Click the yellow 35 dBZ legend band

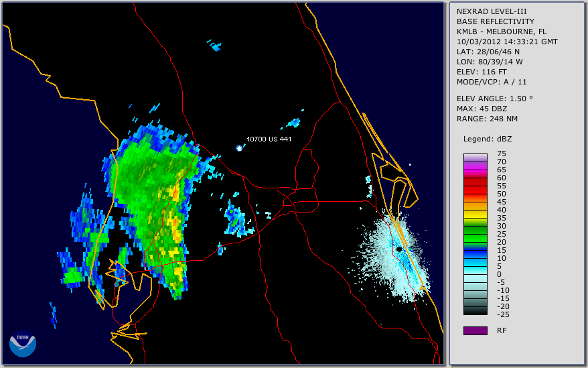coord(475,223)
